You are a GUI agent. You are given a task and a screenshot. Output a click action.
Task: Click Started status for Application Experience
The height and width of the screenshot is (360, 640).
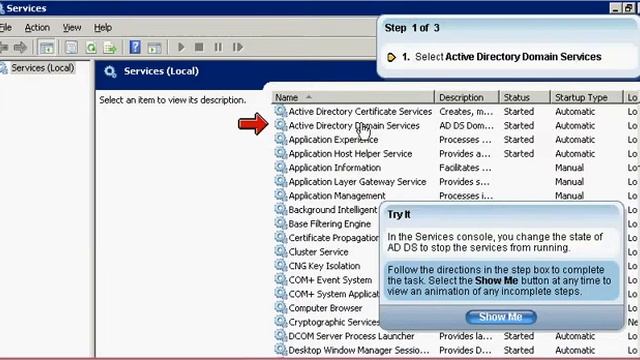coord(518,140)
